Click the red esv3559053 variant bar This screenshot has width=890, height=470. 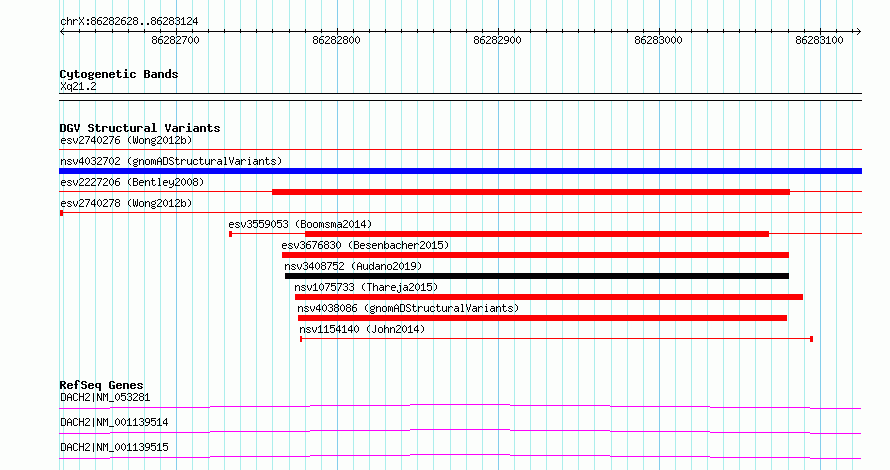pos(537,234)
